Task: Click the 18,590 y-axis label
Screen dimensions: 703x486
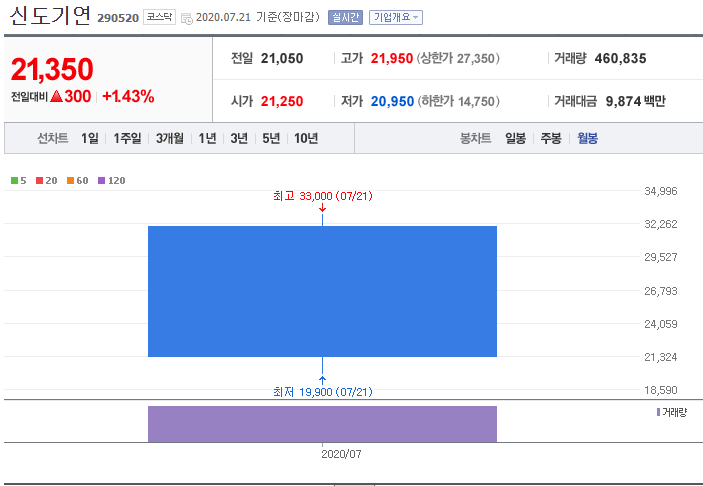Action: tap(660, 390)
